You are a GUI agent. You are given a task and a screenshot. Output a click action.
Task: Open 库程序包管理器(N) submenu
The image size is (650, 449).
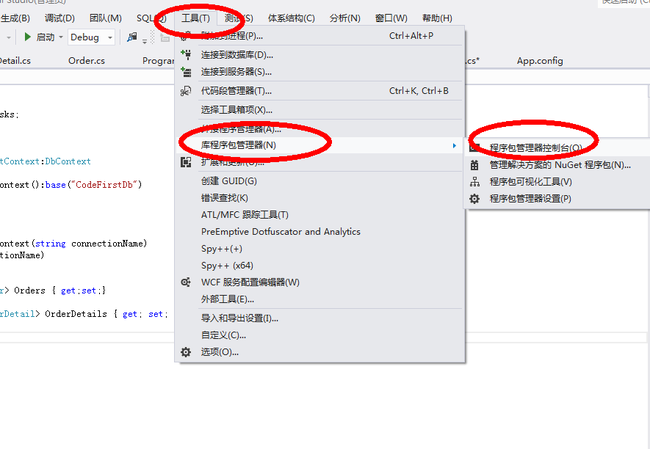point(319,145)
